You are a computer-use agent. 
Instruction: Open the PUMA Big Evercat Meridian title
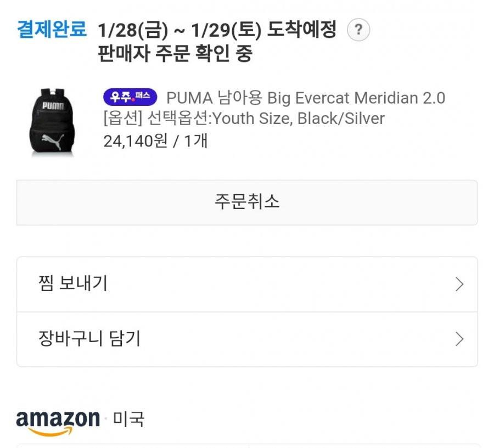coord(306,98)
